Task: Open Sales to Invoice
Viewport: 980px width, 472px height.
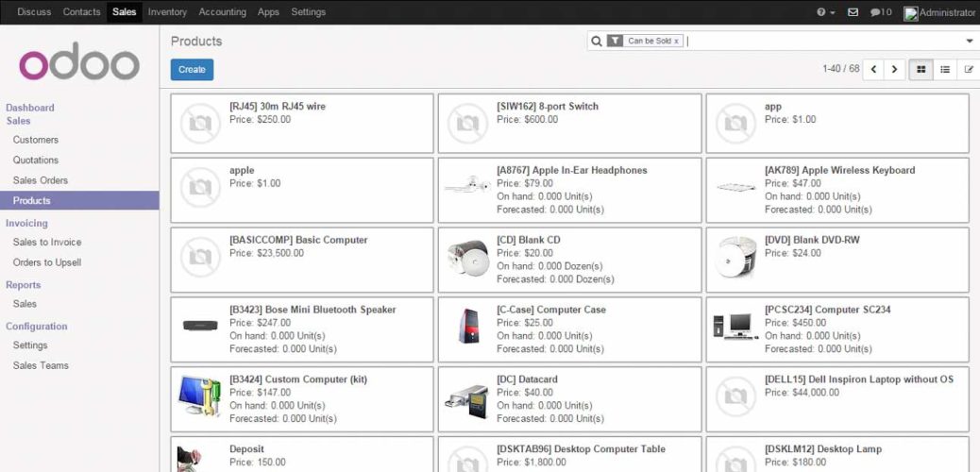Action: pyautogui.click(x=47, y=242)
